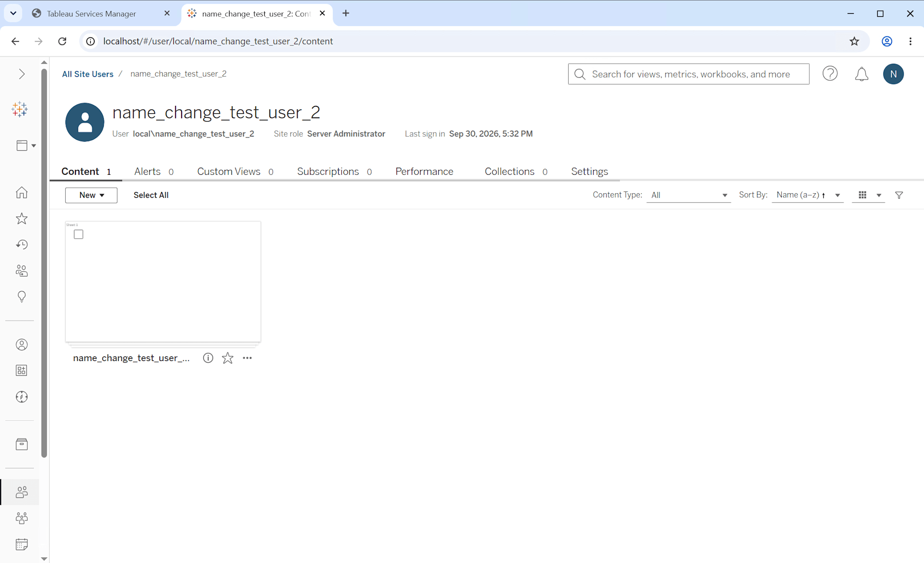Go to Home in sidebar
The image size is (924, 563).
22,192
